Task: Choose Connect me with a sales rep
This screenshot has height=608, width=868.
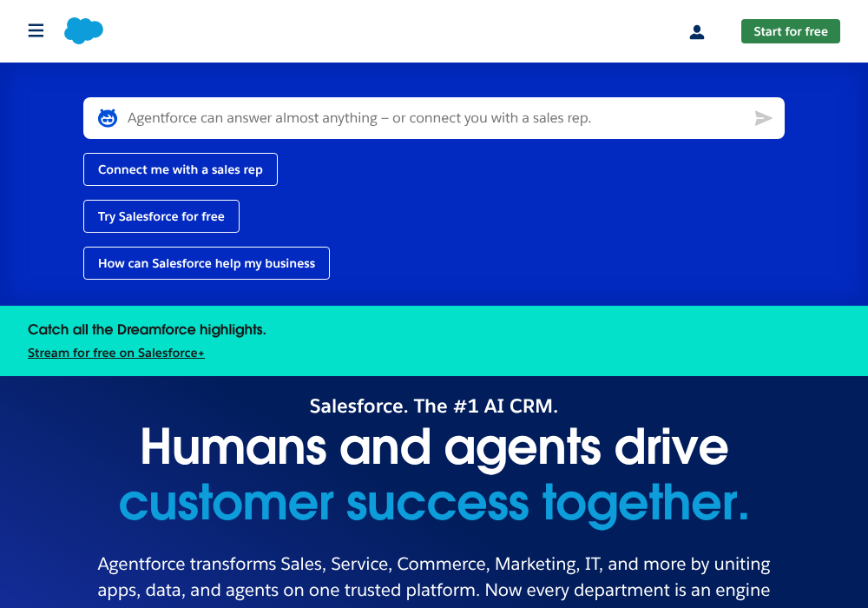Action: 180,169
